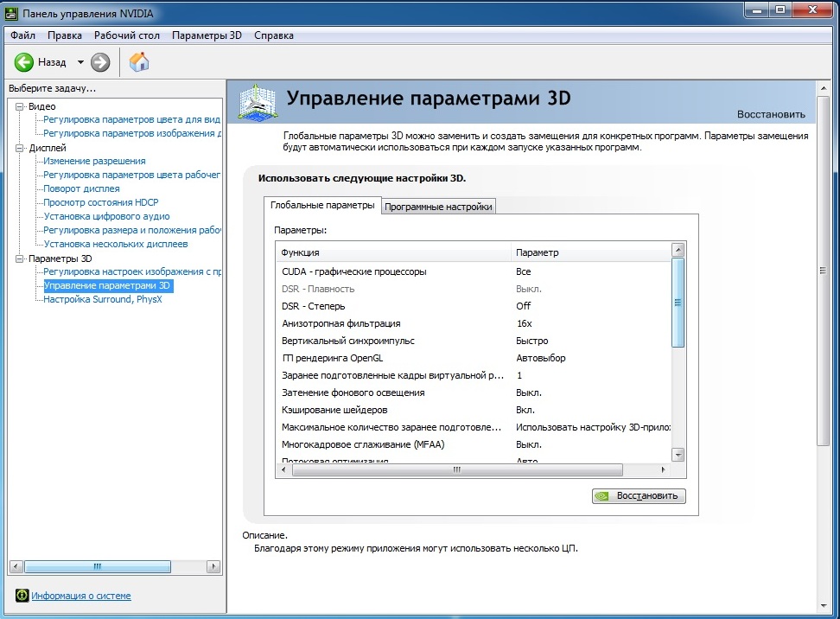This screenshot has height=619, width=840.
Task: Open the Back history dropdown arrow
Action: pyautogui.click(x=80, y=62)
